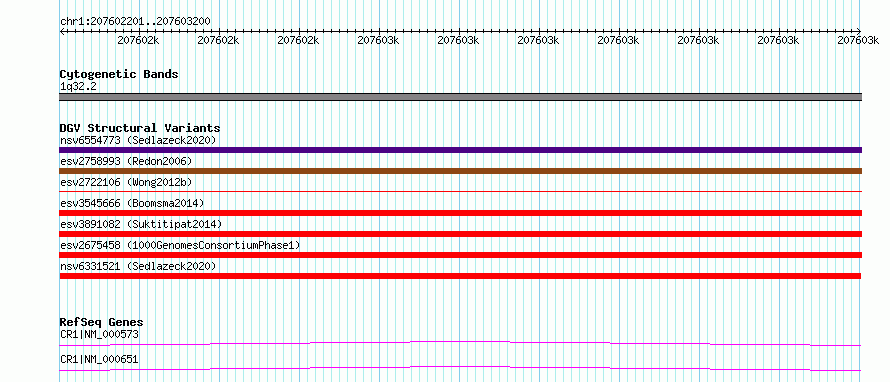Click the esv3891082 (Suktitipat2014) label

pos(141,224)
